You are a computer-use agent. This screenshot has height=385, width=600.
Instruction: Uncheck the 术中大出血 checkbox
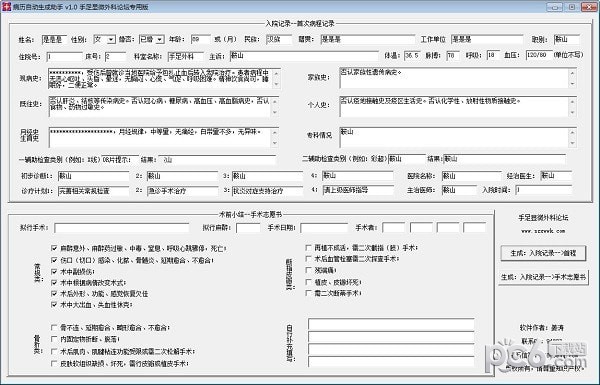tap(54, 305)
